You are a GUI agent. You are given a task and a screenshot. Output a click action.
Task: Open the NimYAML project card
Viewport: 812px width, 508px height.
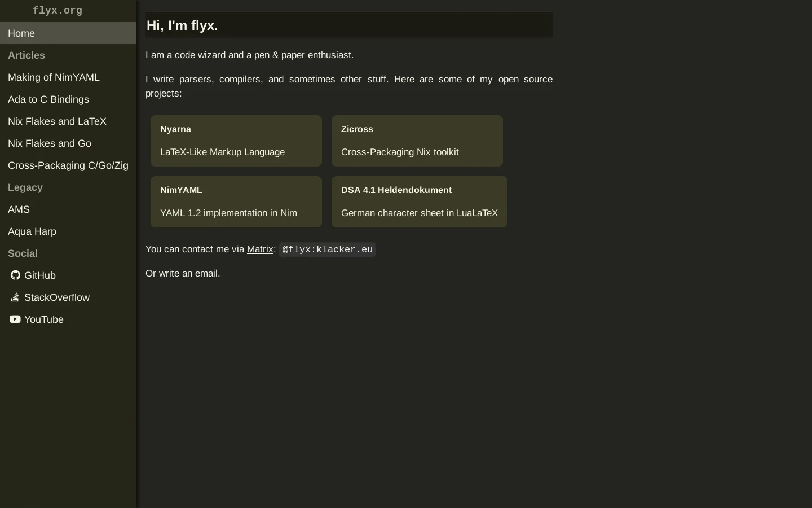236,202
